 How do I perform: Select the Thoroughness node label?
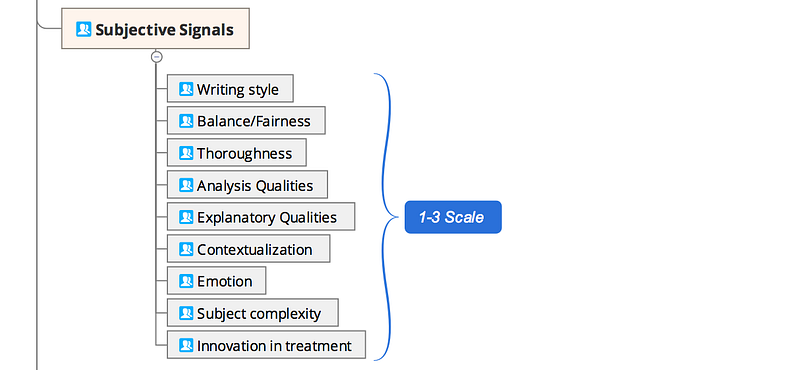pos(244,153)
